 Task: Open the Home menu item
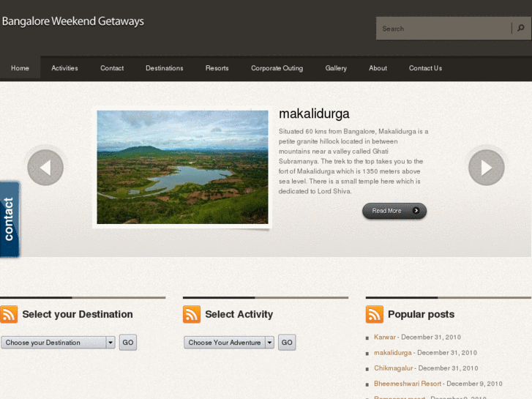(20, 68)
